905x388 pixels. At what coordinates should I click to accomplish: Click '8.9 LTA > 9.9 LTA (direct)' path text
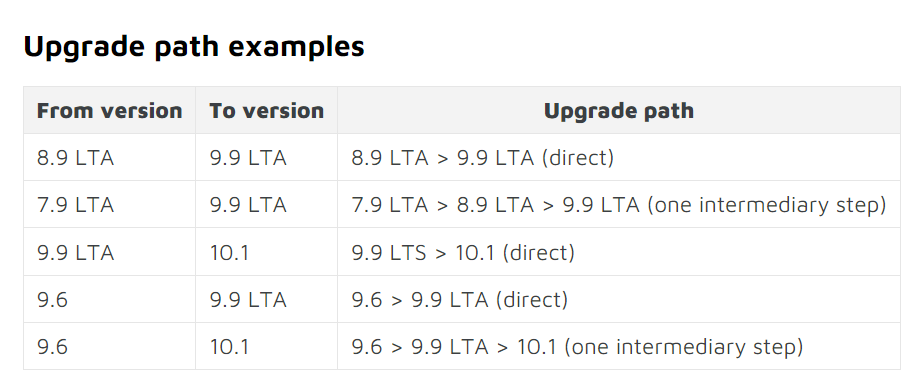483,158
